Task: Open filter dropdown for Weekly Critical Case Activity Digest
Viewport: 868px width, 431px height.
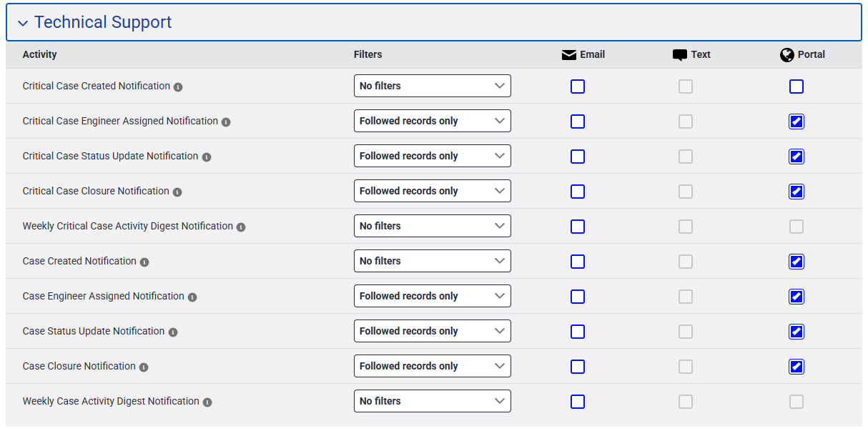Action: (433, 226)
